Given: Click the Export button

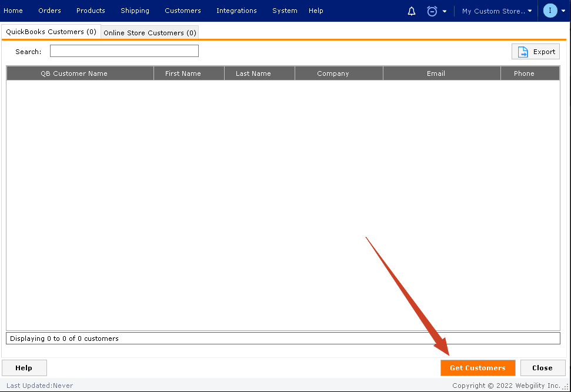Looking at the screenshot, I should point(535,52).
